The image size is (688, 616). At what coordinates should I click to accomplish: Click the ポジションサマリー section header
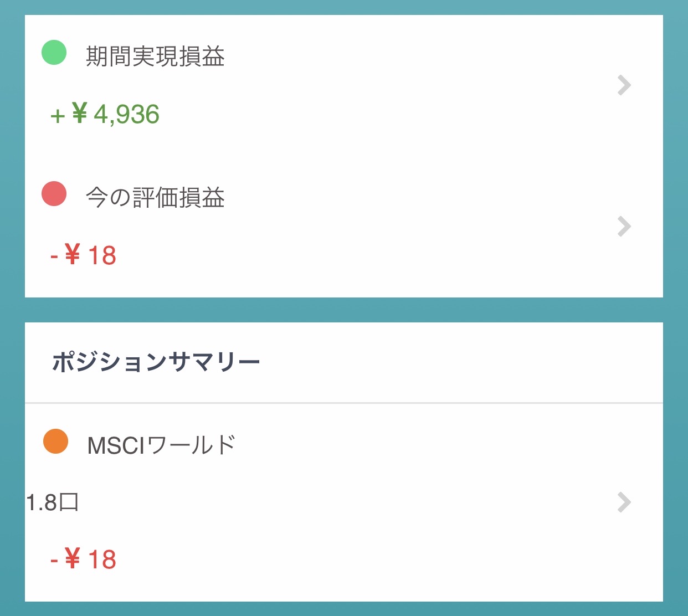156,363
